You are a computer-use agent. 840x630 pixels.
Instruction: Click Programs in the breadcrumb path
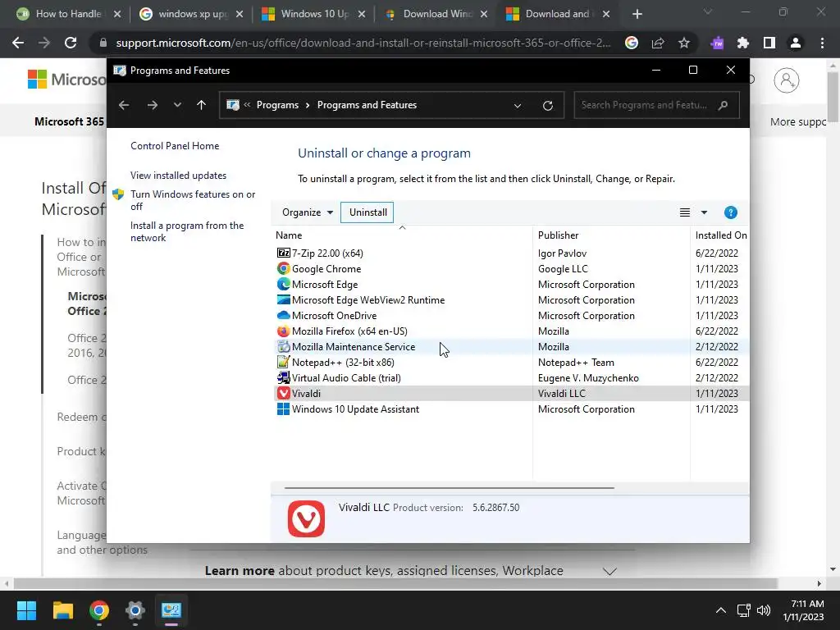pos(277,105)
